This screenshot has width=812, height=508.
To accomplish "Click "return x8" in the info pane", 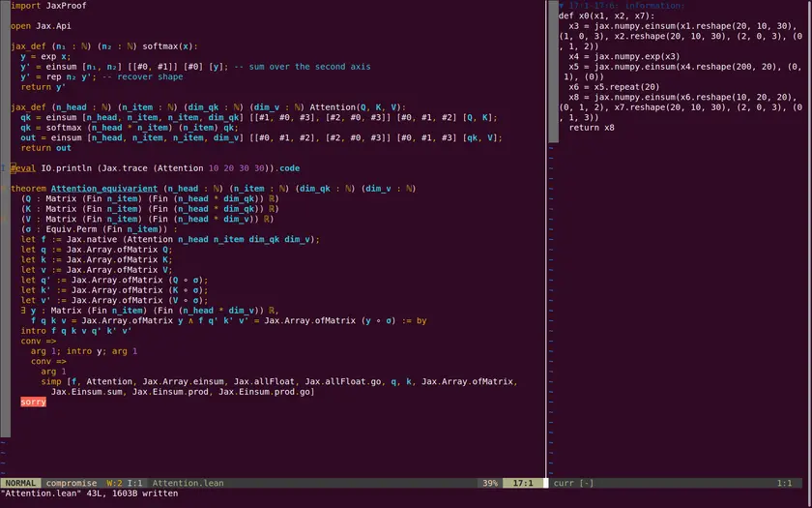I will pos(591,128).
